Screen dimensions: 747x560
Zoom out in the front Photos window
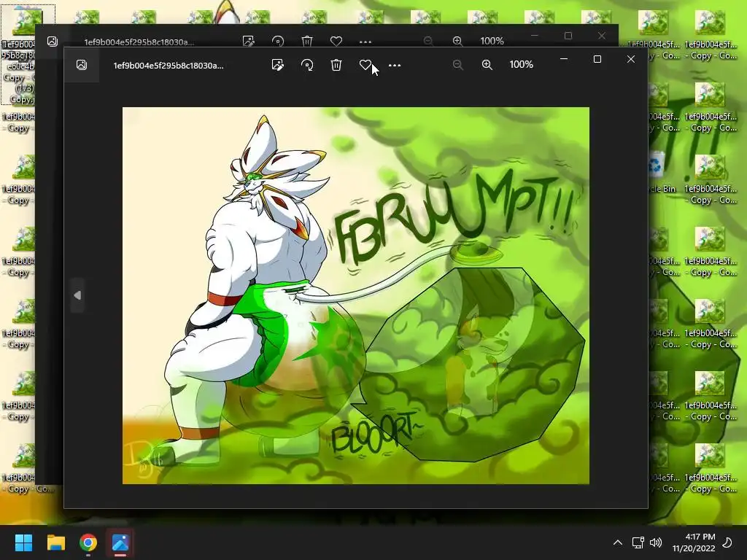pos(458,65)
